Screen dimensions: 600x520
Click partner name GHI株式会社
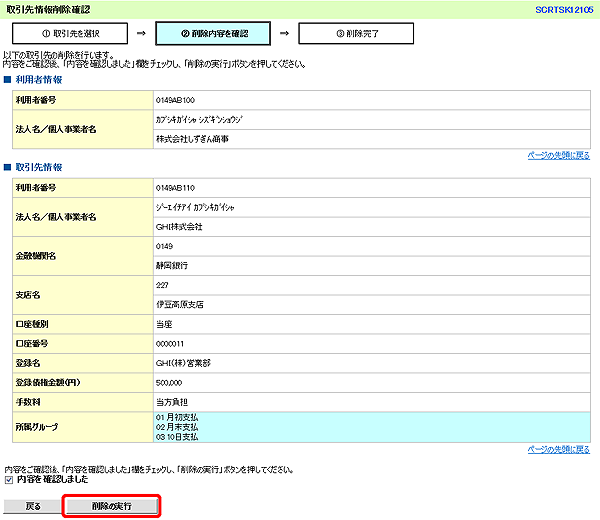tap(179, 227)
